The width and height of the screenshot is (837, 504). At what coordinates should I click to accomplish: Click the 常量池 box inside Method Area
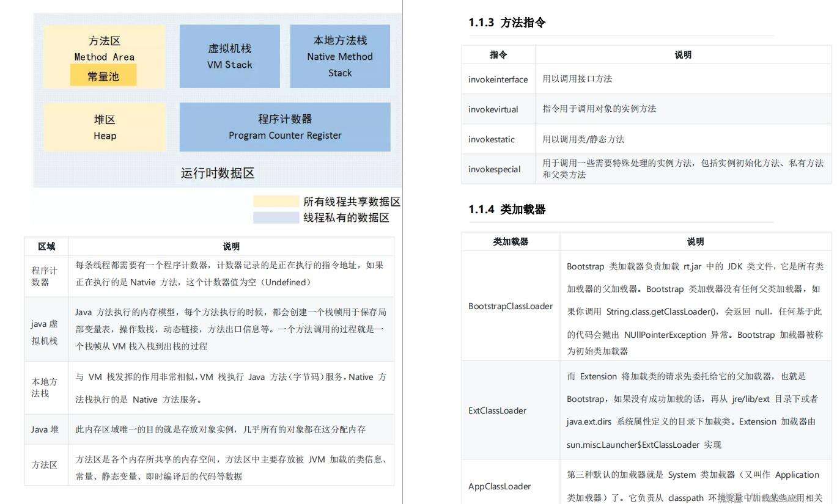click(x=103, y=76)
